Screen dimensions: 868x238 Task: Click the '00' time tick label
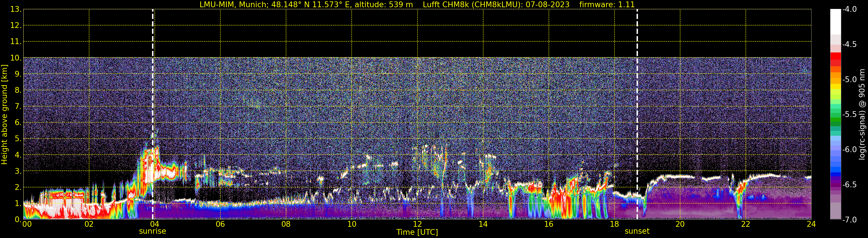27,224
